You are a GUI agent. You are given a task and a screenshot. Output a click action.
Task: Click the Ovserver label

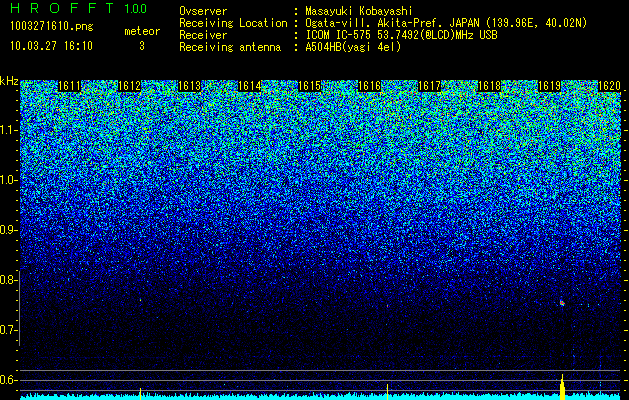tap(203, 11)
